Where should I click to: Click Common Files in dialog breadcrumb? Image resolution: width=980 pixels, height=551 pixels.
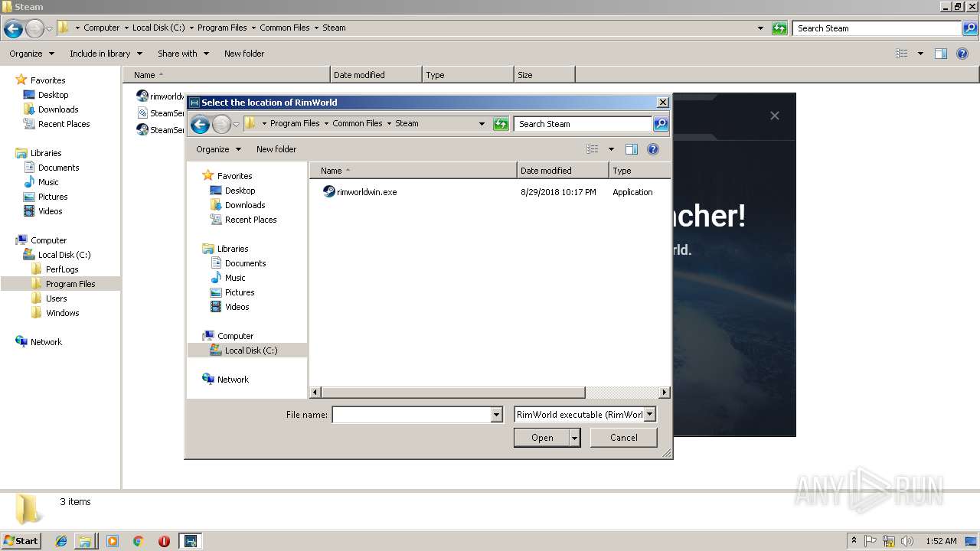tap(358, 123)
